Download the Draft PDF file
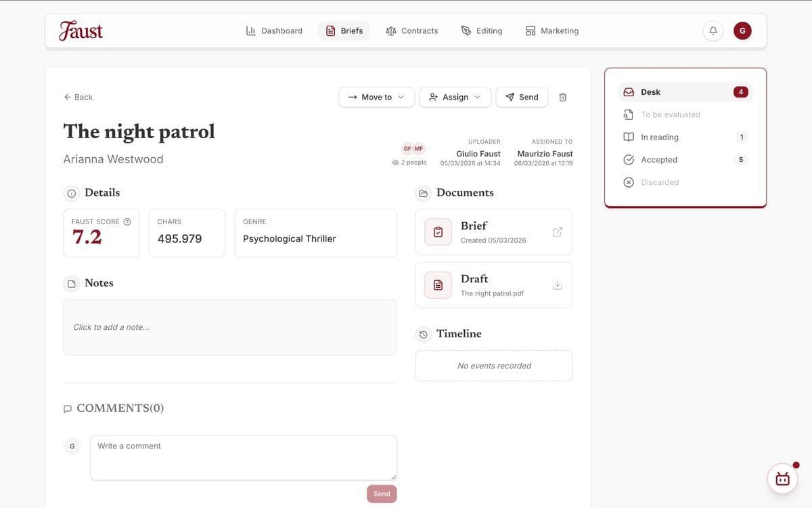The width and height of the screenshot is (812, 508). point(558,285)
